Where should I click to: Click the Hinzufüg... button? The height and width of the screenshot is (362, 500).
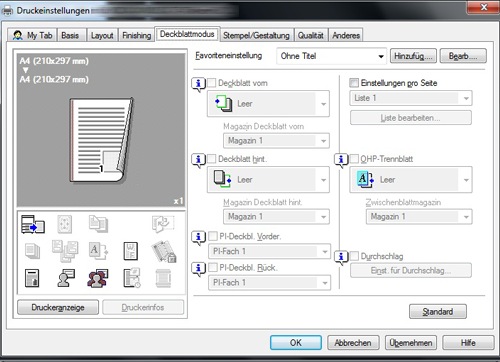pyautogui.click(x=413, y=56)
